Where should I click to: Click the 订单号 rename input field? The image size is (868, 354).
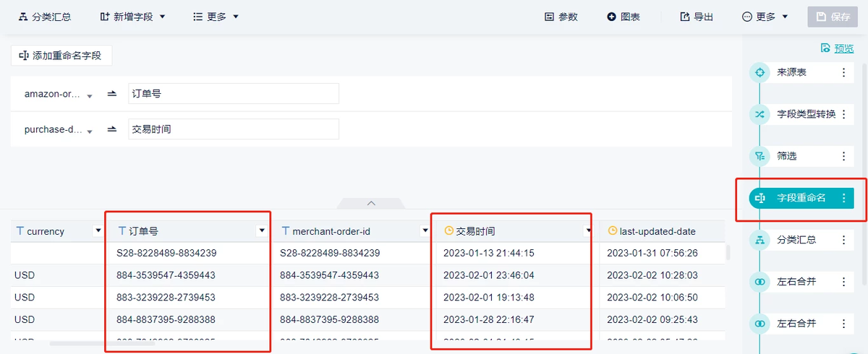(x=234, y=93)
